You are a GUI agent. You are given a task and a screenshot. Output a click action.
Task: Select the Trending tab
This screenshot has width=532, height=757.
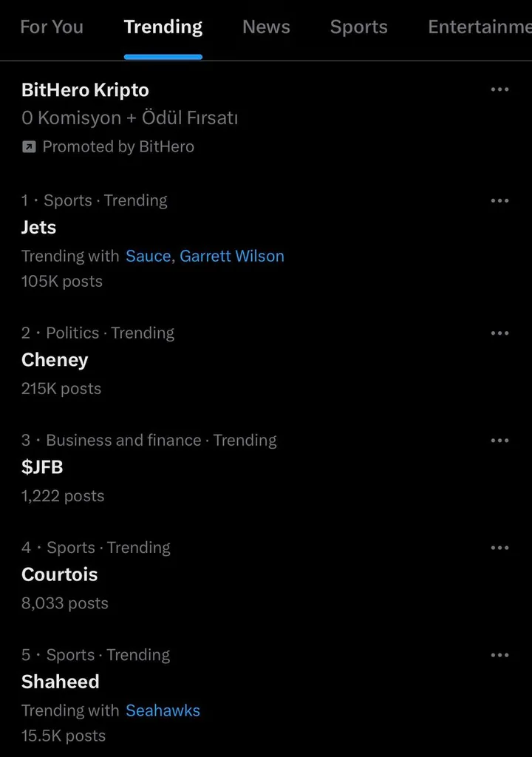163,27
